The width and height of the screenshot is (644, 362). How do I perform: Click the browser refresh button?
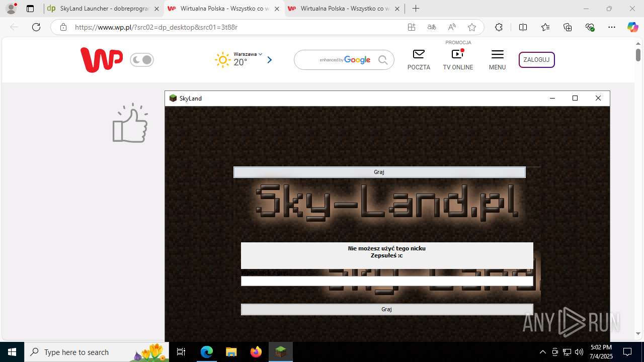point(36,27)
